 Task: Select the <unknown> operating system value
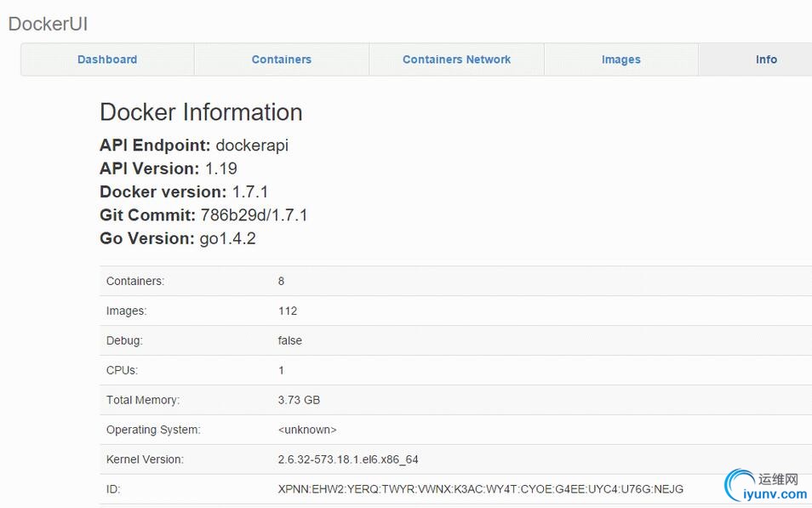click(x=307, y=430)
